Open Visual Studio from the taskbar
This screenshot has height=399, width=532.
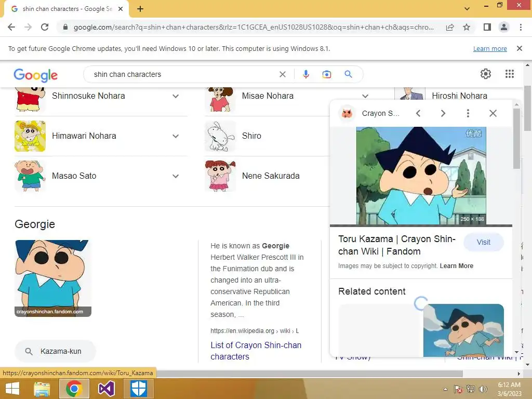pos(107,389)
